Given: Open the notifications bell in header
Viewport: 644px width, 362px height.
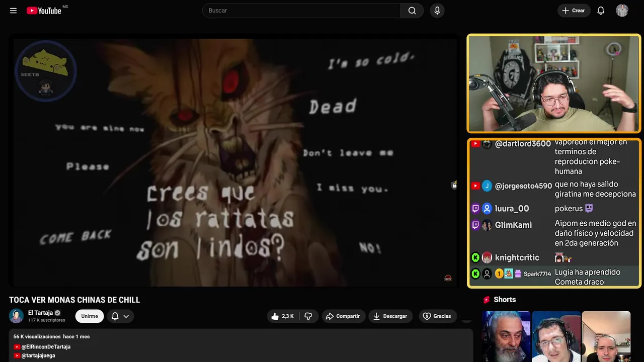Looking at the screenshot, I should (601, 11).
